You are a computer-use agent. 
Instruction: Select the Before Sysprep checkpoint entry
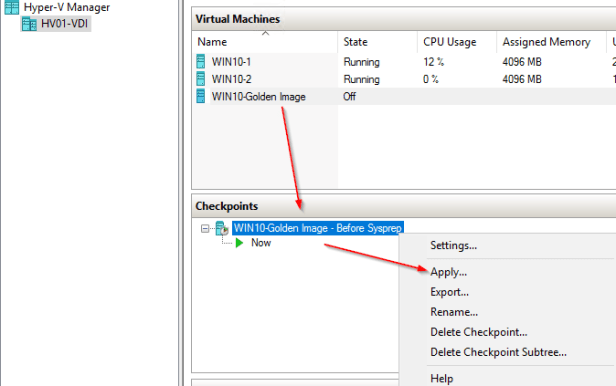317,228
